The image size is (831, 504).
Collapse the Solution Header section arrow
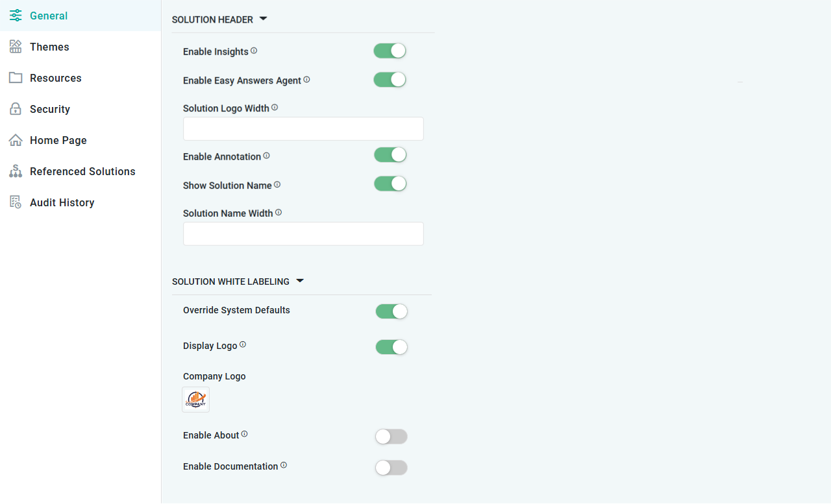(263, 19)
